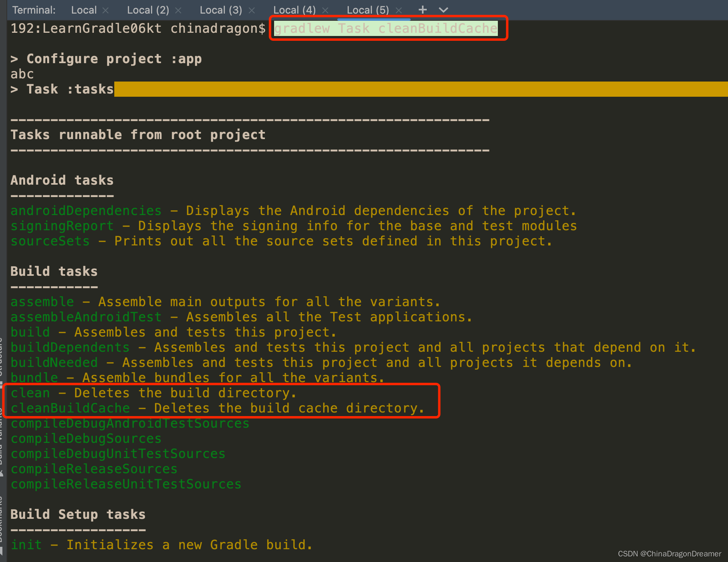
Task: Click the prompt '192:LearnGradle06kt chinadragon$'
Action: [x=138, y=28]
